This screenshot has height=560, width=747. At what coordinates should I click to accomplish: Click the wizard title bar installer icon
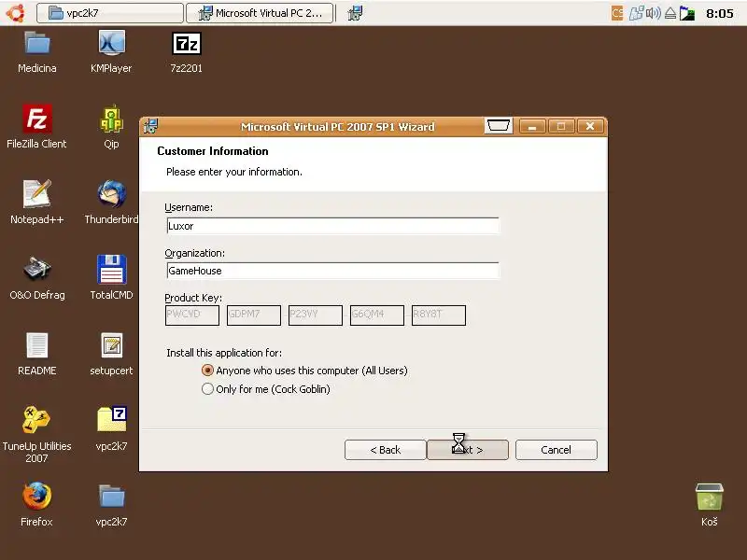(x=150, y=126)
